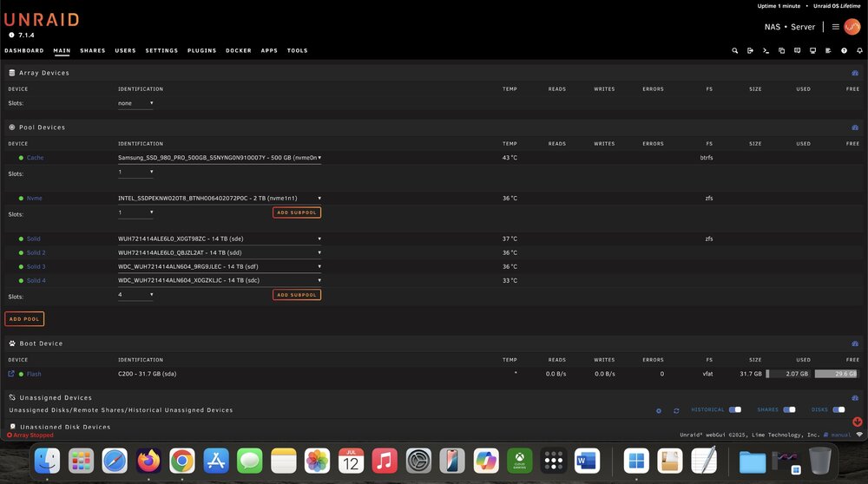Click Add Subpool under the Nvme pool
The width and height of the screenshot is (868, 484).
(297, 213)
